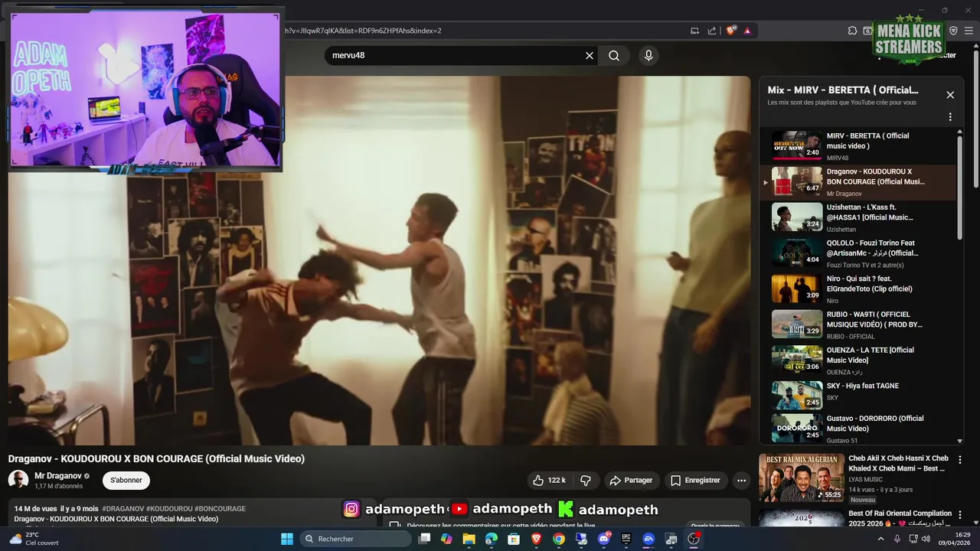Close the Mix playlist panel
Viewport: 980px width, 551px height.
[x=950, y=95]
